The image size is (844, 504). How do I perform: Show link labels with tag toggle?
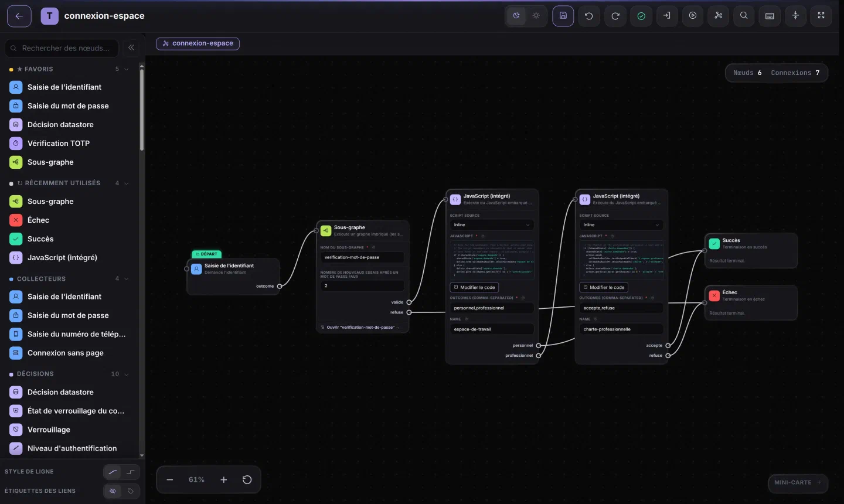131,491
